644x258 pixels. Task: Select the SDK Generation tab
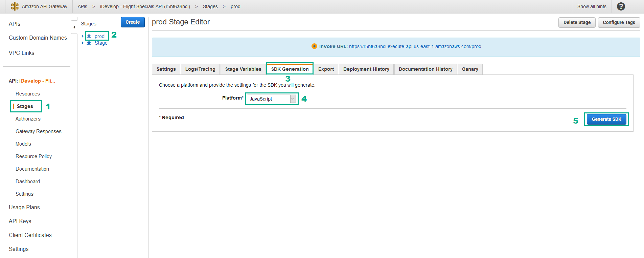click(290, 69)
